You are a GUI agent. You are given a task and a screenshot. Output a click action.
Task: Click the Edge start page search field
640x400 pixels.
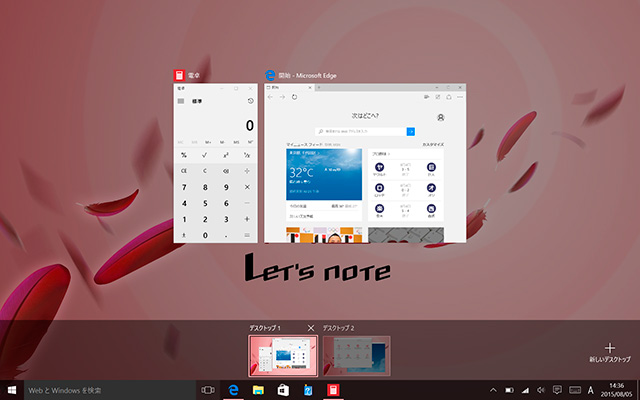361,131
